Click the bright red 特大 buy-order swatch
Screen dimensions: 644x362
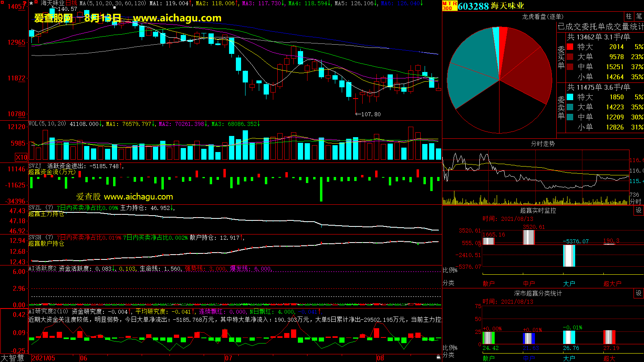click(570, 47)
